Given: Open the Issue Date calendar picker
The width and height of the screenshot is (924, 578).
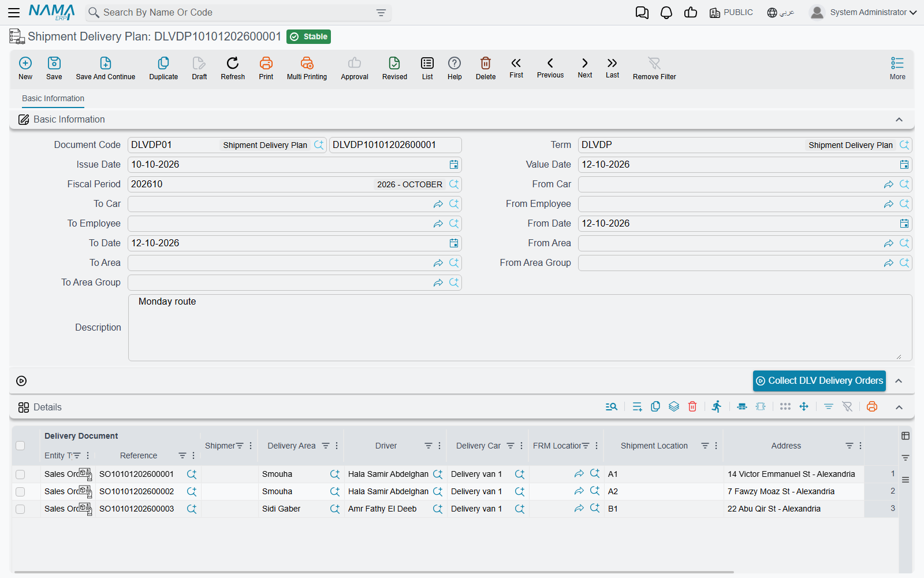Looking at the screenshot, I should coord(454,165).
